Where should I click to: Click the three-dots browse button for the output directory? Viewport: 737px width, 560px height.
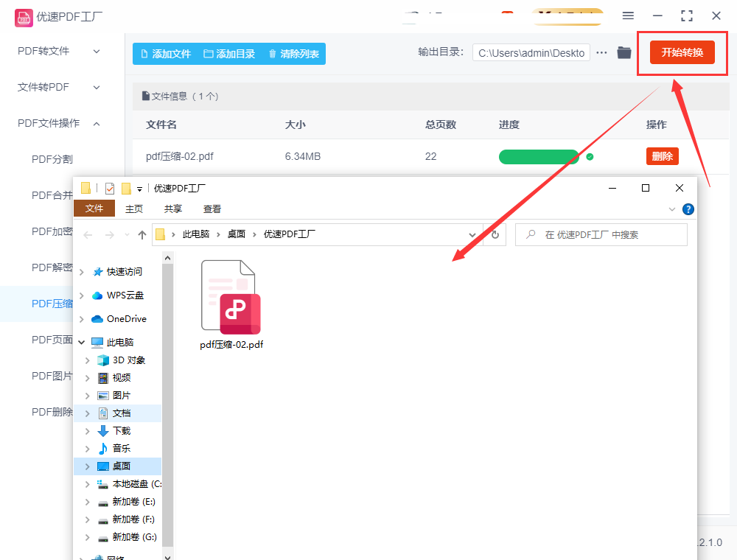click(x=601, y=52)
